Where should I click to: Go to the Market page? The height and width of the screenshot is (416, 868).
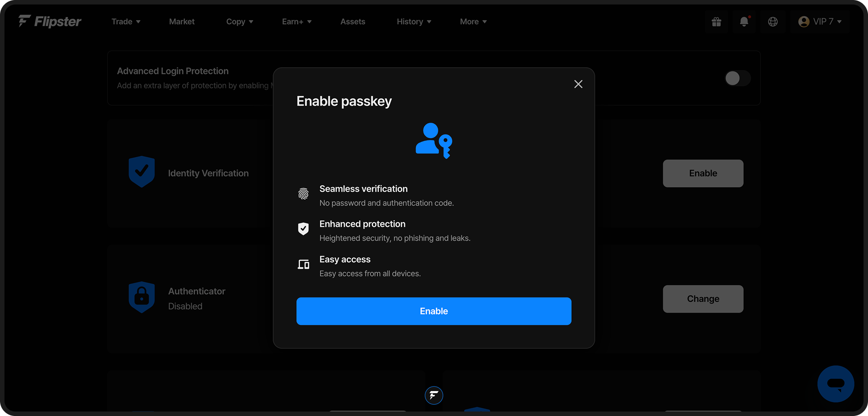point(182,21)
